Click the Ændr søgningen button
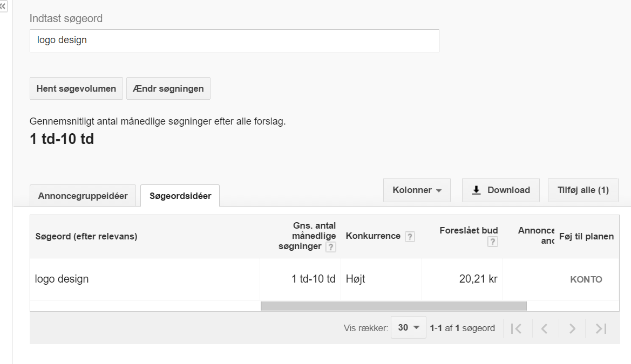Viewport: 631px width, 364px height. click(168, 88)
